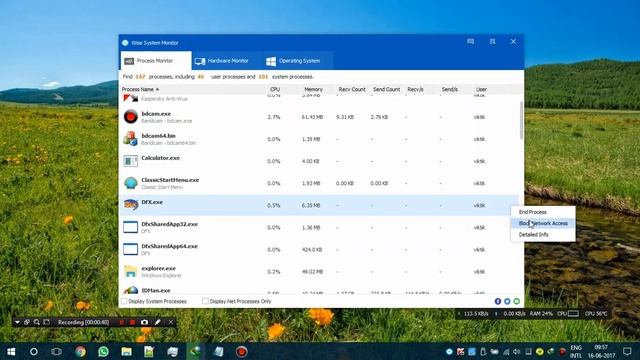Click the Wise System Monitor logo icon
Viewport: 640px width, 360px height.
[125, 42]
